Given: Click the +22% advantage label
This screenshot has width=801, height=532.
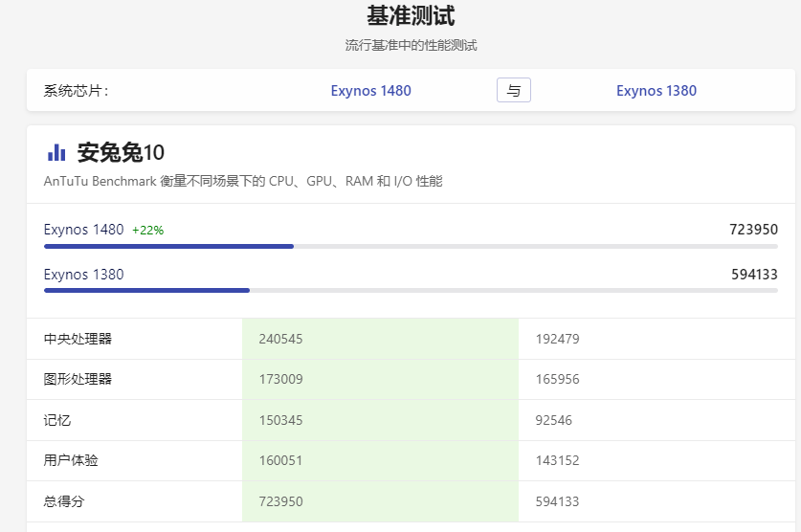Looking at the screenshot, I should tap(147, 231).
